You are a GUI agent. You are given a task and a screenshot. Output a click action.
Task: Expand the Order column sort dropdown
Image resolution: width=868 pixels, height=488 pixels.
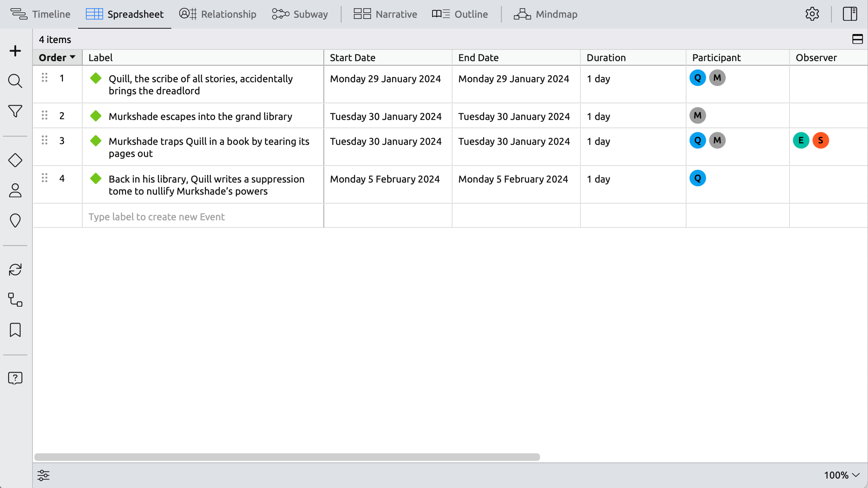coord(73,57)
